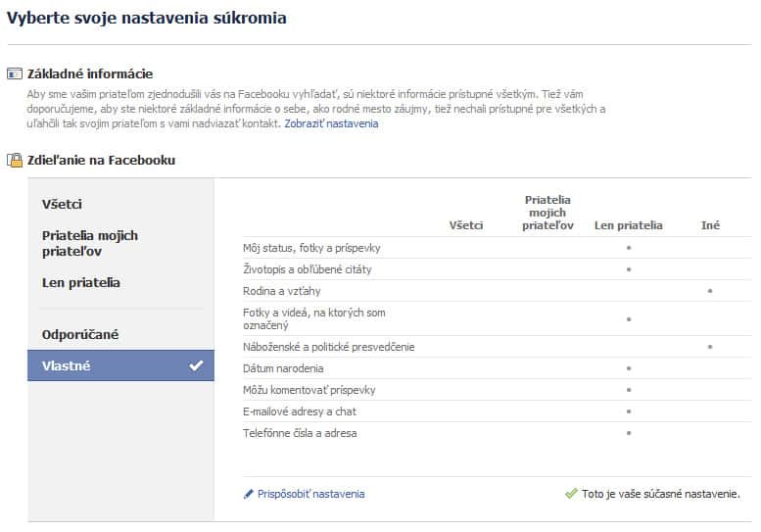Open the Zobraziť nastavenia link

[331, 123]
